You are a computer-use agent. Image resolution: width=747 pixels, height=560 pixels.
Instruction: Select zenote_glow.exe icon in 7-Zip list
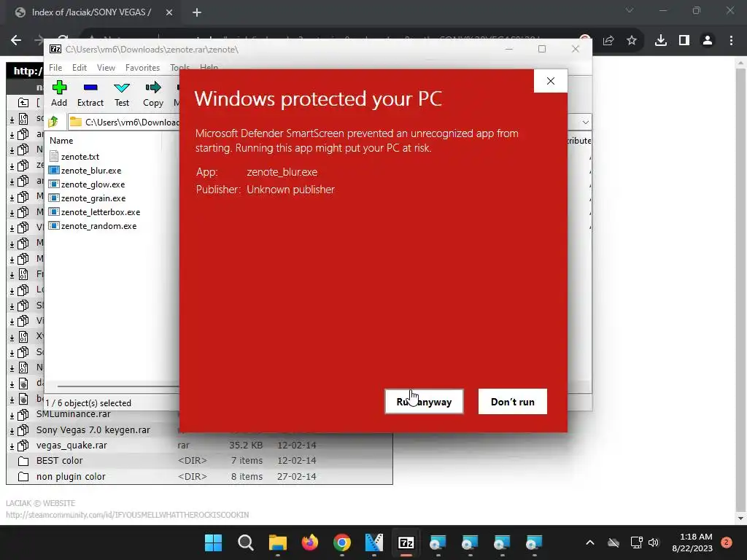(x=54, y=184)
